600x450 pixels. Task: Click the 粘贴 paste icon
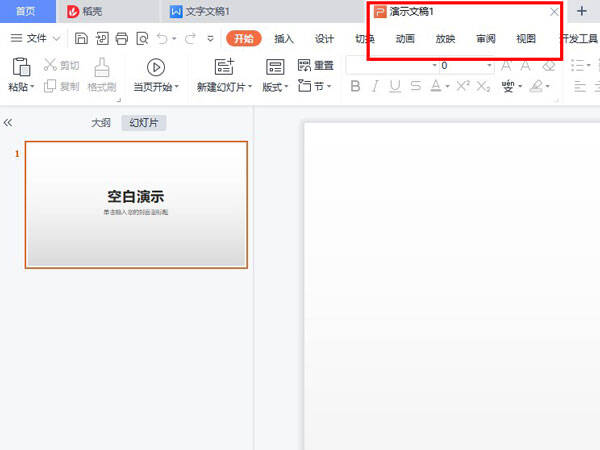point(21,67)
